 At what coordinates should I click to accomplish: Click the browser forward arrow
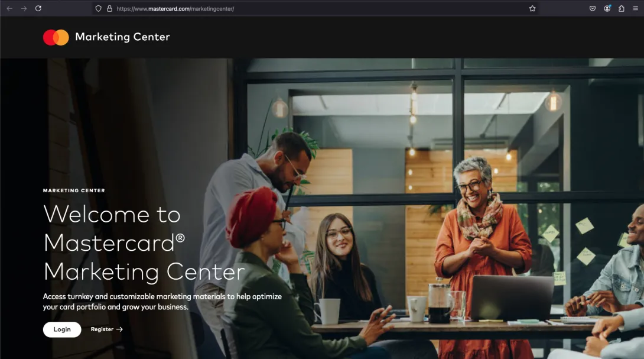(x=24, y=8)
